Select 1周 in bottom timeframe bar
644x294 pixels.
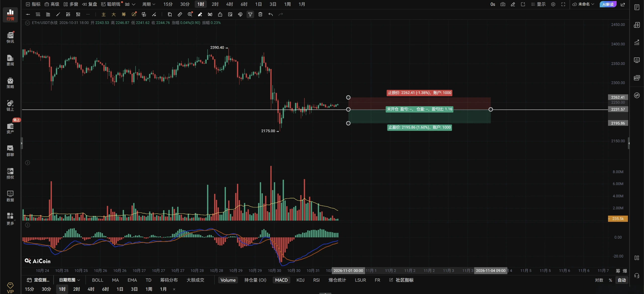point(149,289)
